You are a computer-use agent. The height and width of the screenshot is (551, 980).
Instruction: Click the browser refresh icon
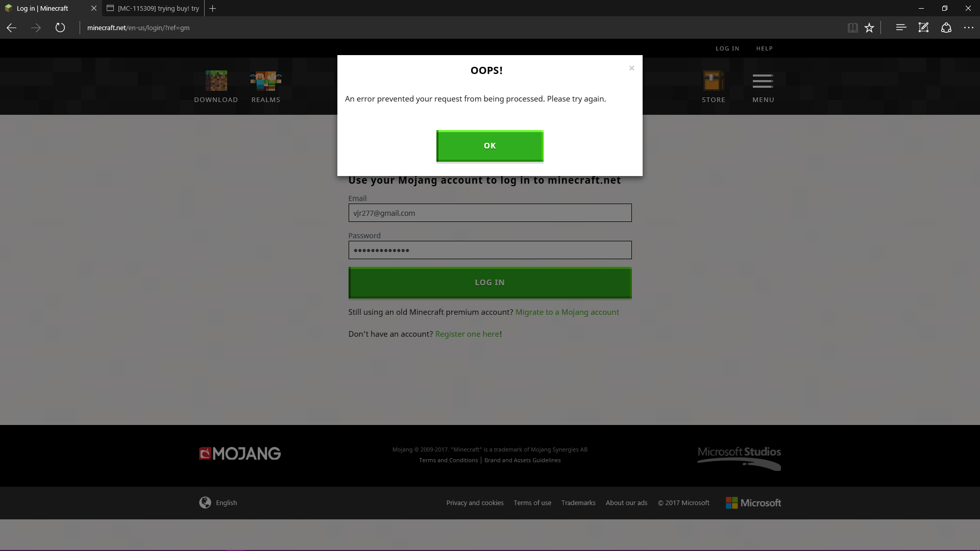(60, 28)
